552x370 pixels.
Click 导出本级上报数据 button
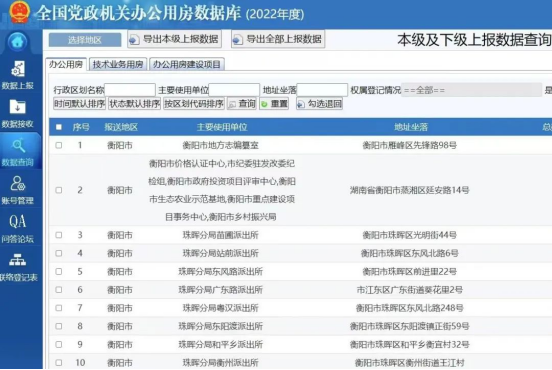tap(174, 39)
